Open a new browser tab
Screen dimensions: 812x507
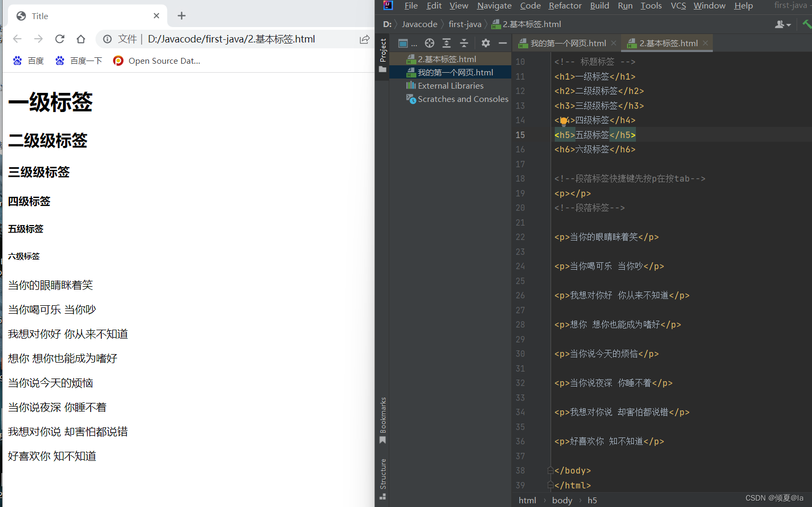181,16
